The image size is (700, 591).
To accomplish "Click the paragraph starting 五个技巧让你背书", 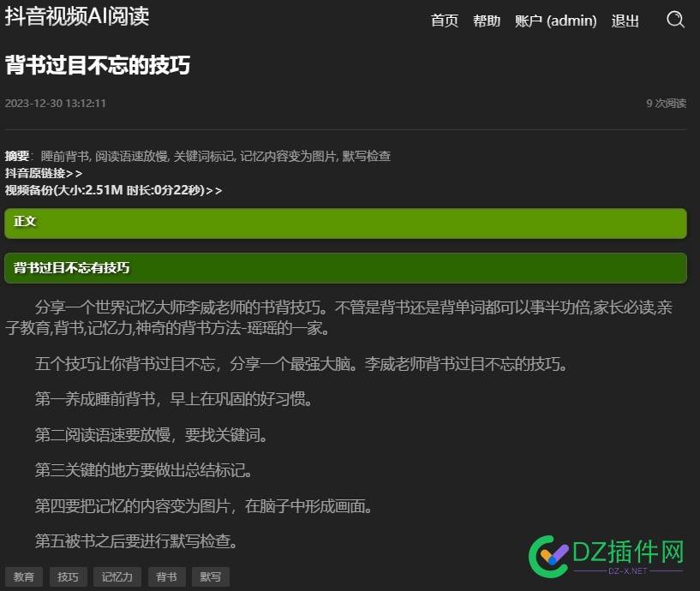I will [x=302, y=364].
